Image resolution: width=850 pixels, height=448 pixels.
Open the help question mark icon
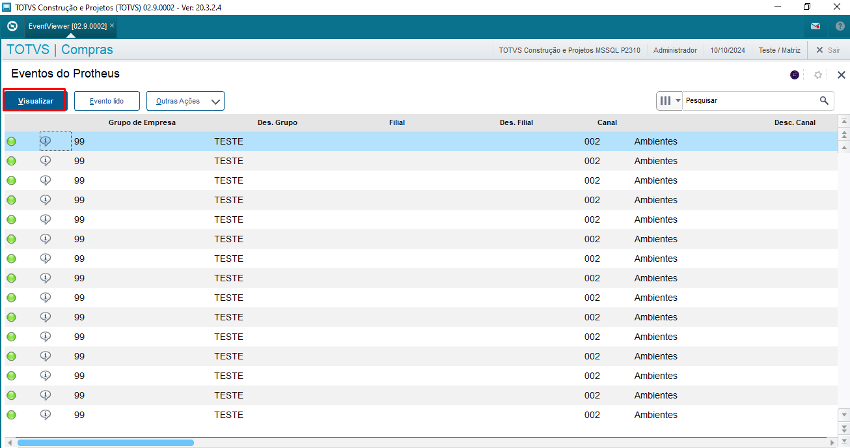tap(840, 26)
